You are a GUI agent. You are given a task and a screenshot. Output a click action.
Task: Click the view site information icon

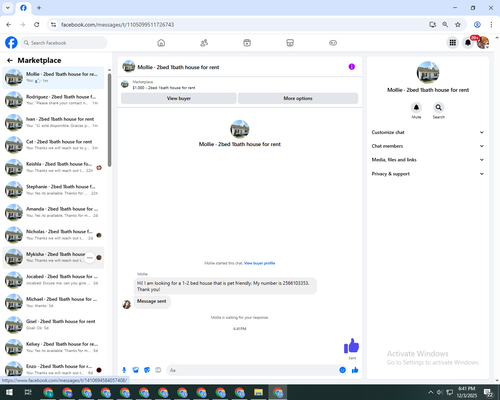click(53, 25)
